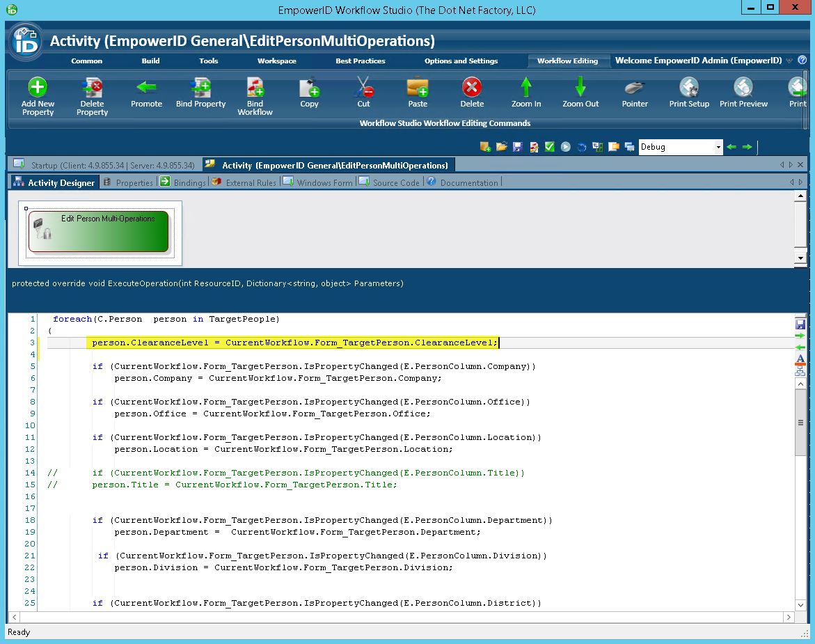Select the Add New Property tool
The width and height of the screenshot is (815, 644).
(37, 96)
